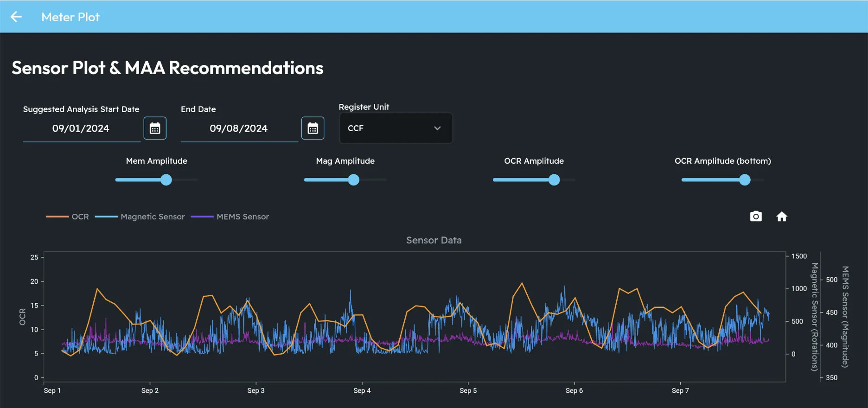This screenshot has height=408, width=868.
Task: Click the Mem Amplitude slider handle
Action: [166, 180]
